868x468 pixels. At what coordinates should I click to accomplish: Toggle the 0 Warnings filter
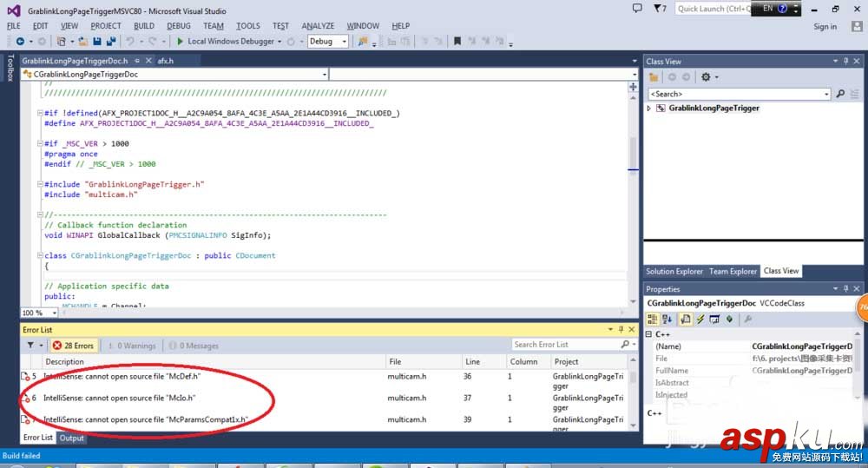129,345
